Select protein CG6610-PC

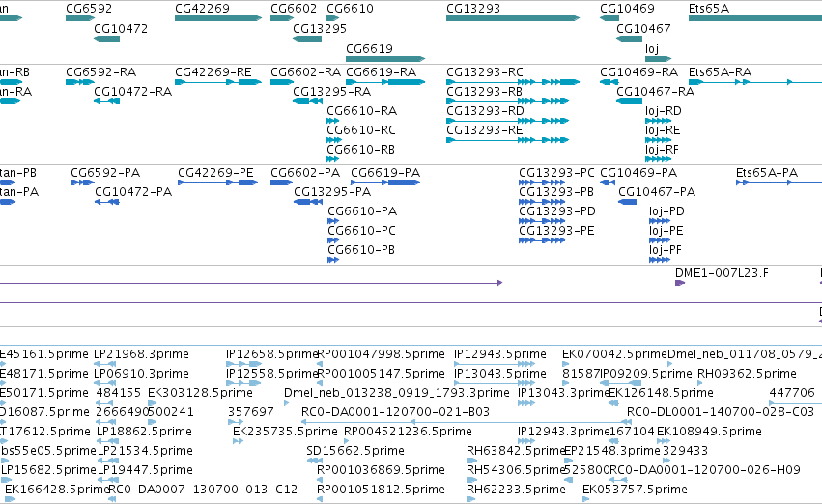tap(361, 231)
